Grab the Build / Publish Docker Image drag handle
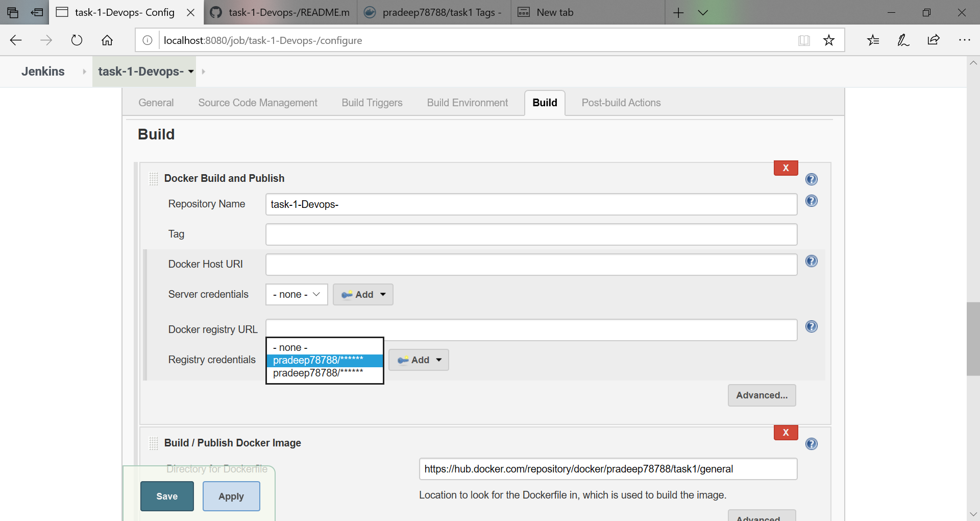Image resolution: width=980 pixels, height=521 pixels. click(x=154, y=443)
